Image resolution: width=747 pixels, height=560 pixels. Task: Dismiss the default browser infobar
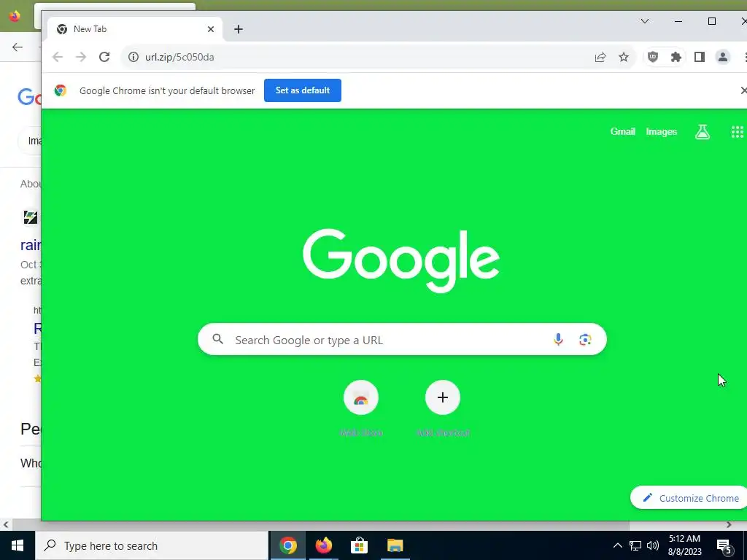[x=743, y=90]
